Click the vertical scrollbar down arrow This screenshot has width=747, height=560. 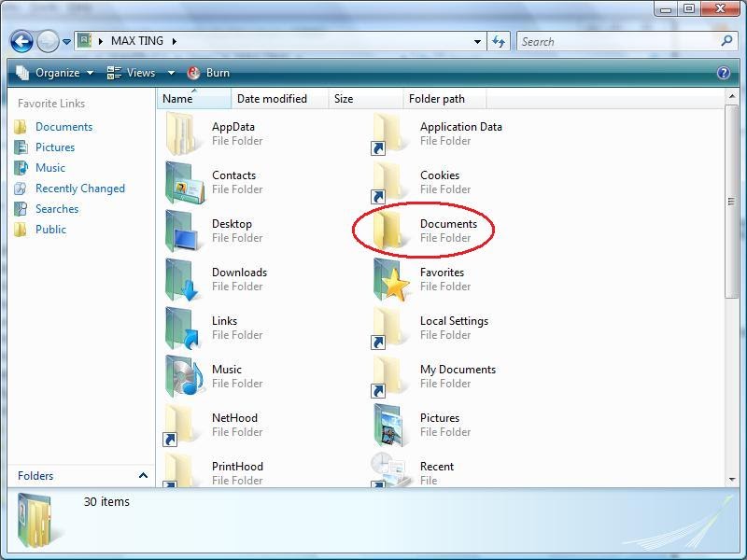click(x=732, y=480)
